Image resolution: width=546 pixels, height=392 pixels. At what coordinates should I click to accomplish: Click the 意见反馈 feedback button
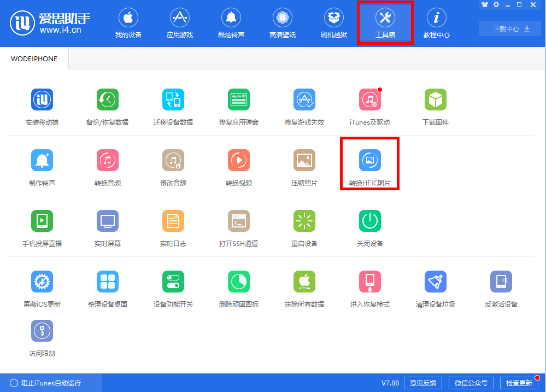[422, 383]
